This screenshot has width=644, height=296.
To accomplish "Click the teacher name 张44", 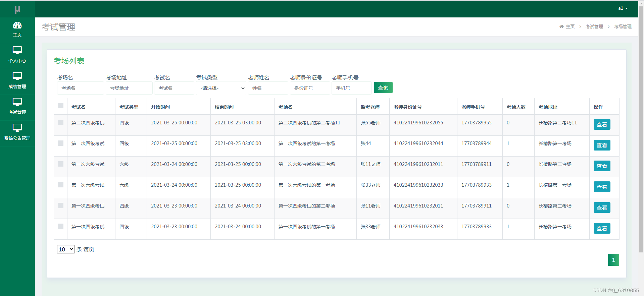I will 366,143.
